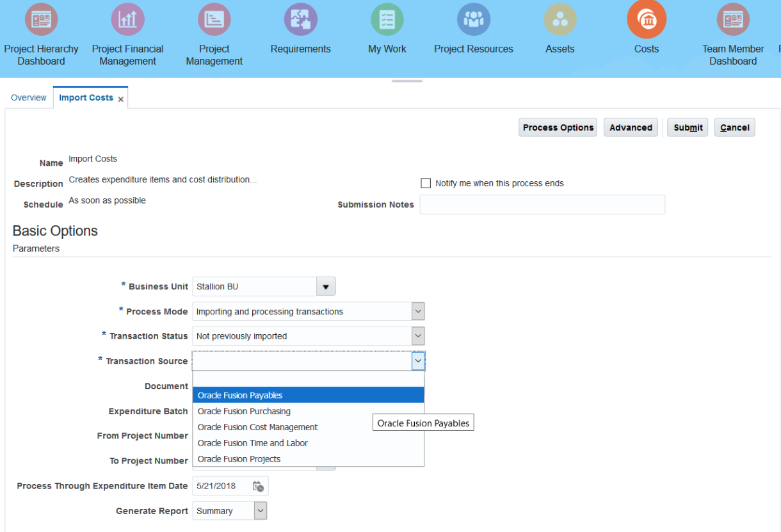Open the Project Management icon

pos(214,20)
